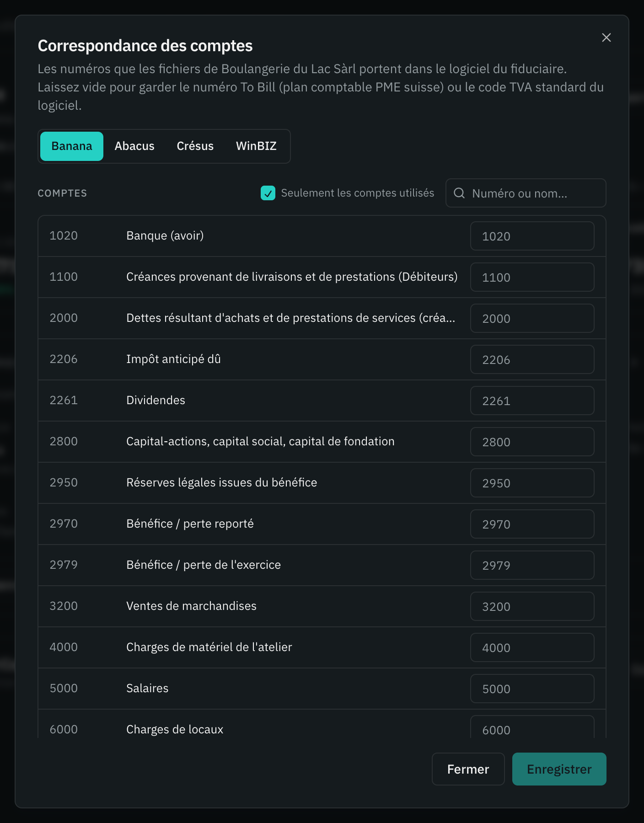Click the mapping field for Dividendes

(532, 401)
